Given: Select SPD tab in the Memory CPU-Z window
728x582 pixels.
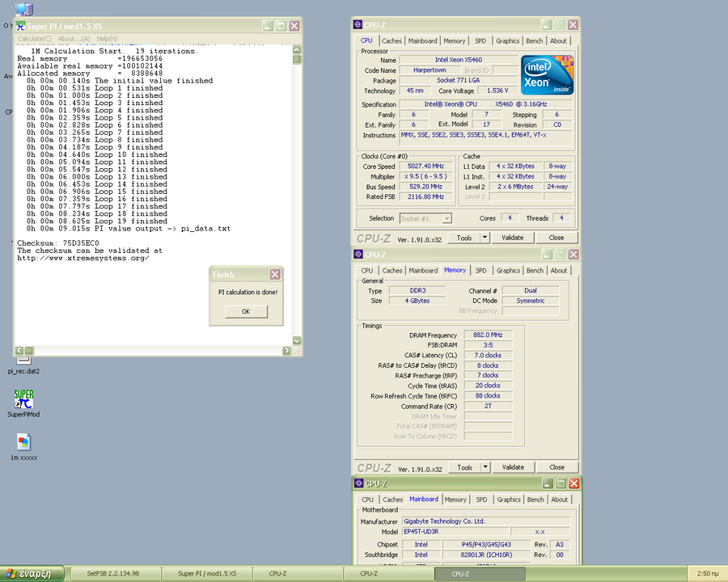Looking at the screenshot, I should (x=480, y=271).
